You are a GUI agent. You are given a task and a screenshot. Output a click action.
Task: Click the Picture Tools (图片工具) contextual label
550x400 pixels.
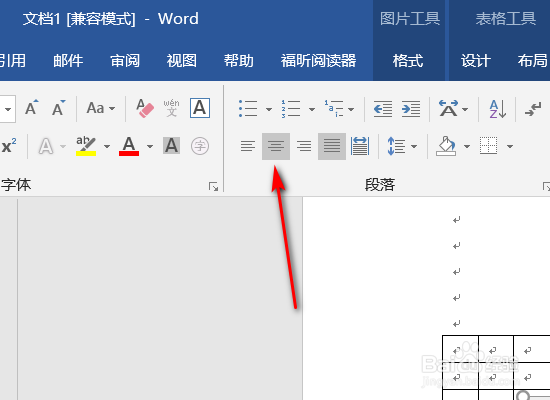click(410, 18)
